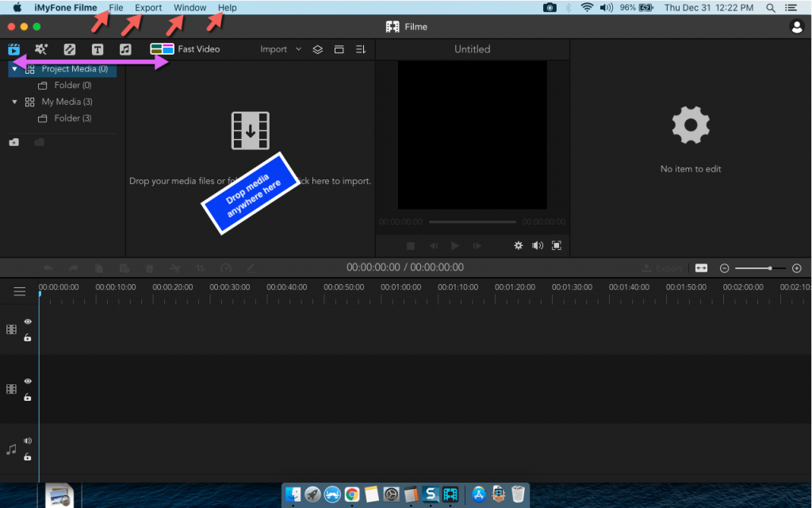Click the layers stack icon beside Import
Viewport: 812px width, 508px height.
pyautogui.click(x=317, y=49)
